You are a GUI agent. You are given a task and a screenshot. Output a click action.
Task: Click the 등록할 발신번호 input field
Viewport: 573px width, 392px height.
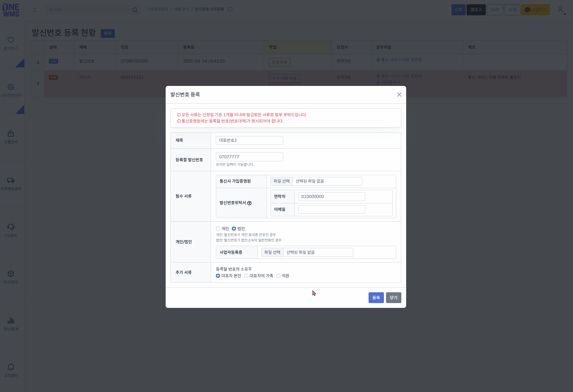250,157
